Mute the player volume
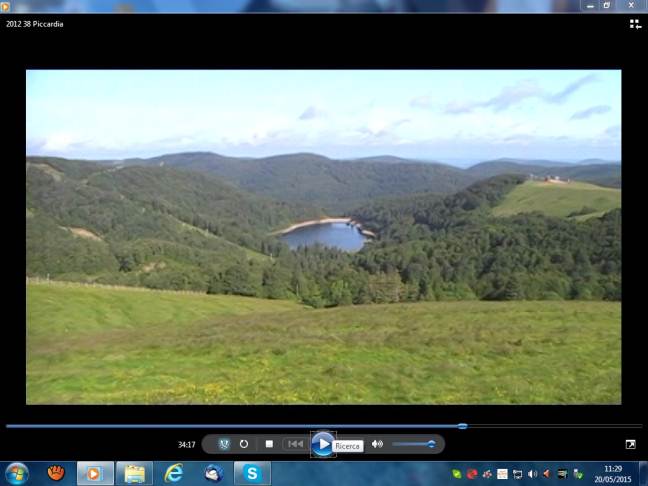 (x=377, y=444)
